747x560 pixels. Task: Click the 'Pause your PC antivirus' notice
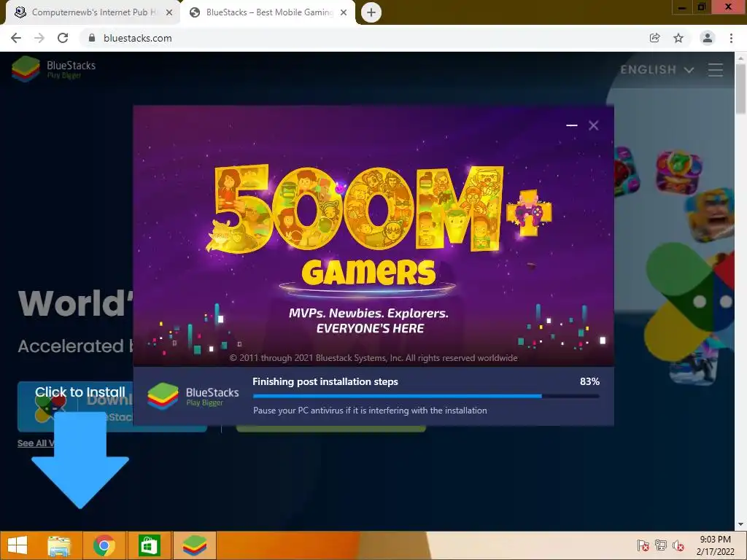pyautogui.click(x=370, y=411)
